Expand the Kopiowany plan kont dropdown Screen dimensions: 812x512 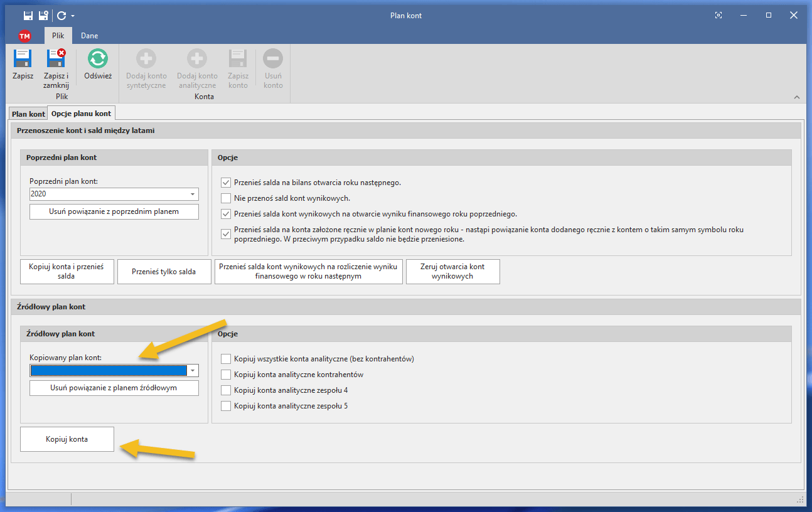coord(193,371)
